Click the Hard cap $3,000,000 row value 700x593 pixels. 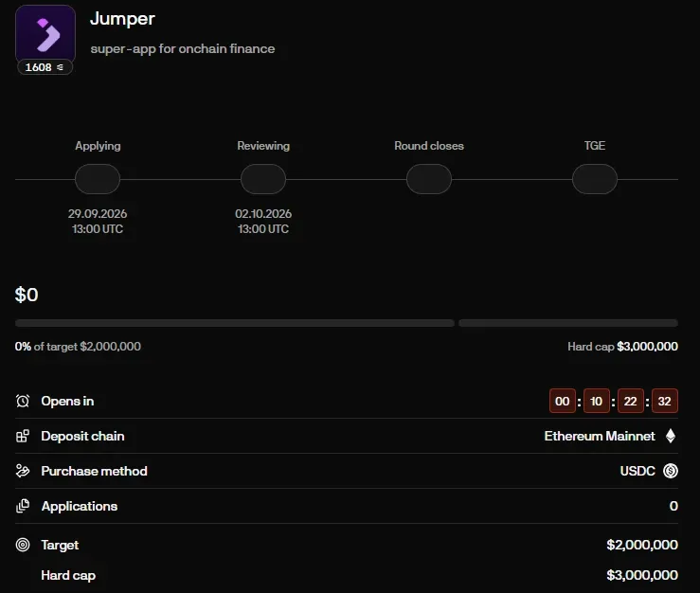(x=642, y=575)
